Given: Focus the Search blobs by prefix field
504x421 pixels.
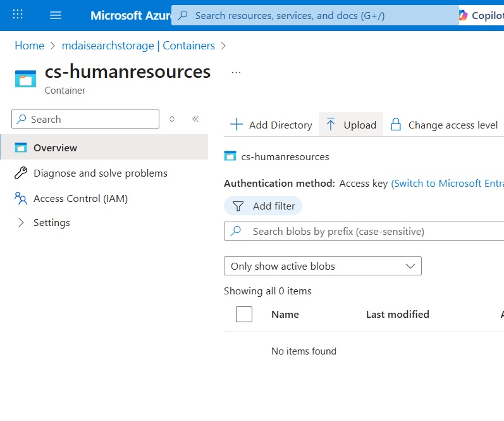Looking at the screenshot, I should point(364,231).
